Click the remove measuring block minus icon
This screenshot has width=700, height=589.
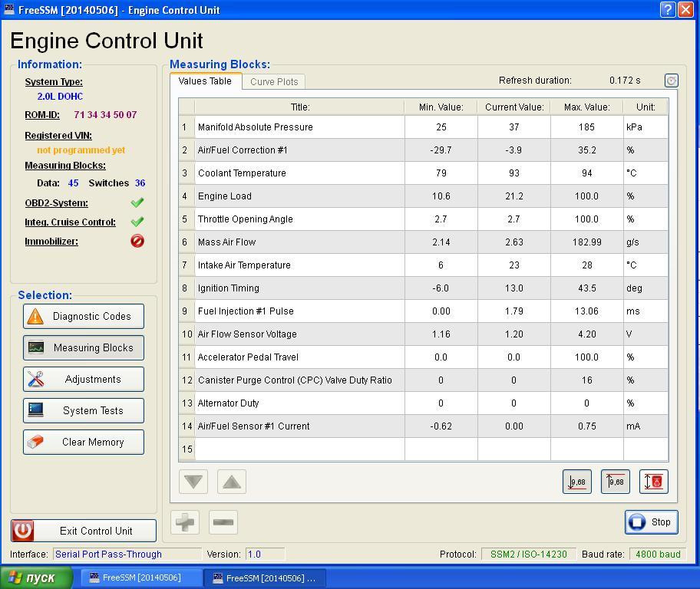tap(223, 522)
